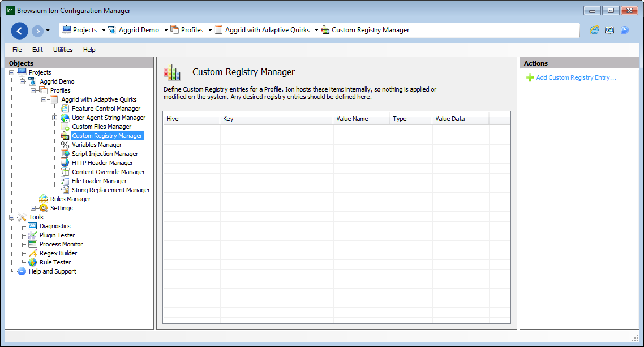Select the Tools wrench icon
This screenshot has width=644, height=347.
(22, 216)
